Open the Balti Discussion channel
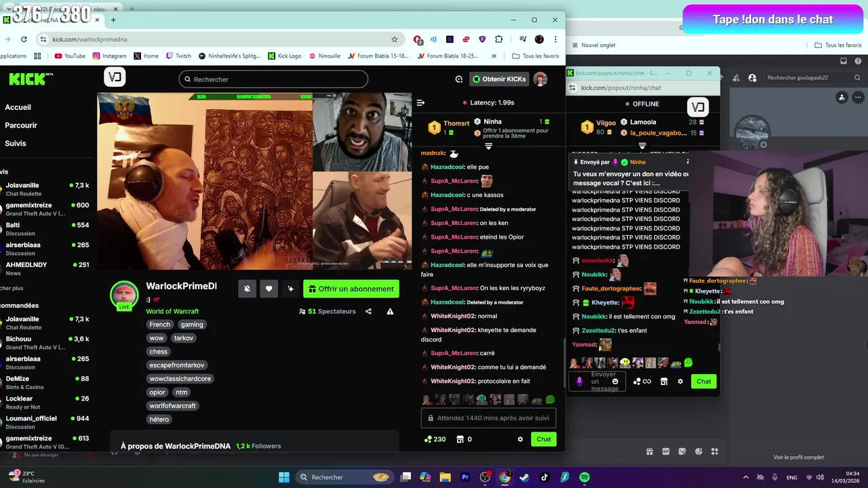Image resolution: width=868 pixels, height=488 pixels. 46,229
